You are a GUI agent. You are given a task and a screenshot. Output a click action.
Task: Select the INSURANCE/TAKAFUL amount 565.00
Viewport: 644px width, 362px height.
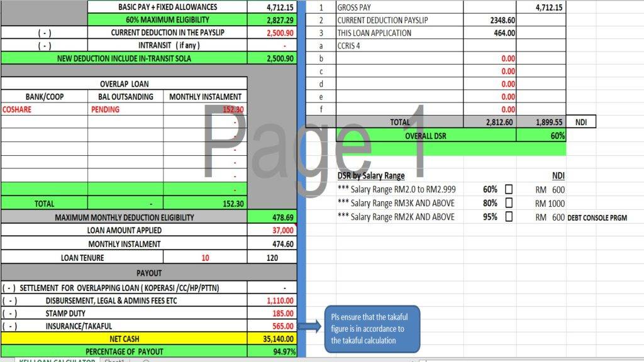[x=272, y=326]
